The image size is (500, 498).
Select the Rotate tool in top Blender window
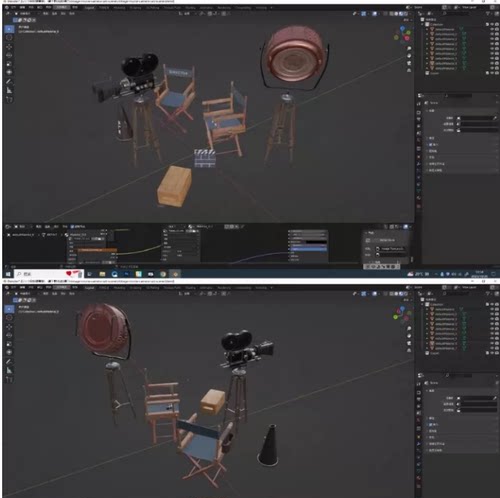[9, 55]
